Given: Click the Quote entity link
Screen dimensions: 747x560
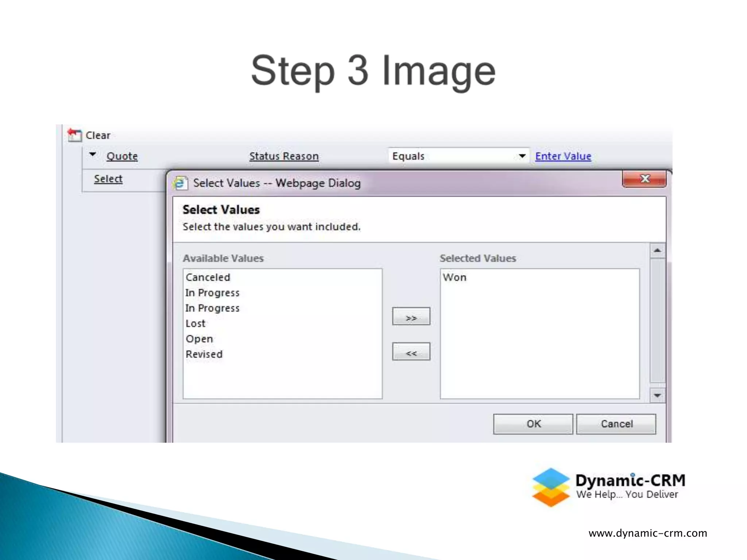Looking at the screenshot, I should 122,156.
